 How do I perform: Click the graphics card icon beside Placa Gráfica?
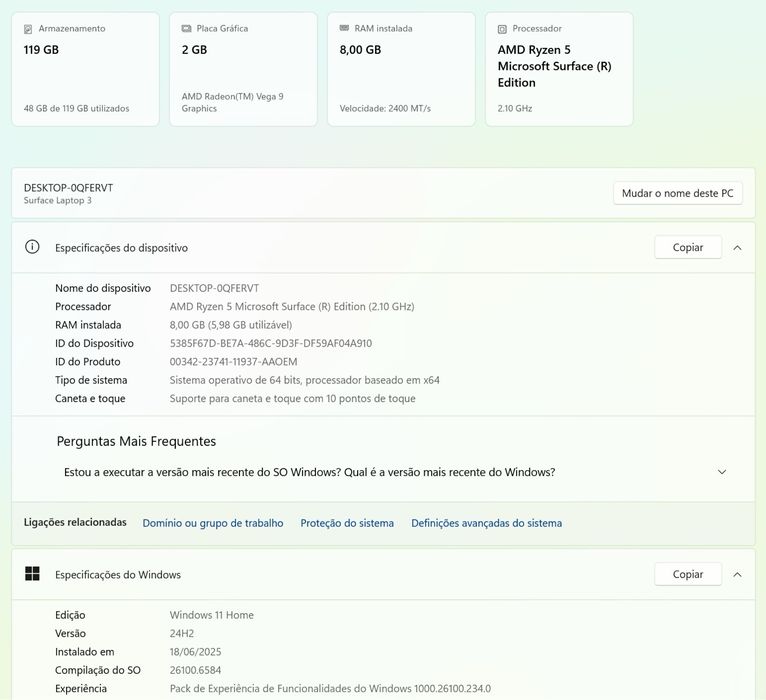pyautogui.click(x=187, y=29)
